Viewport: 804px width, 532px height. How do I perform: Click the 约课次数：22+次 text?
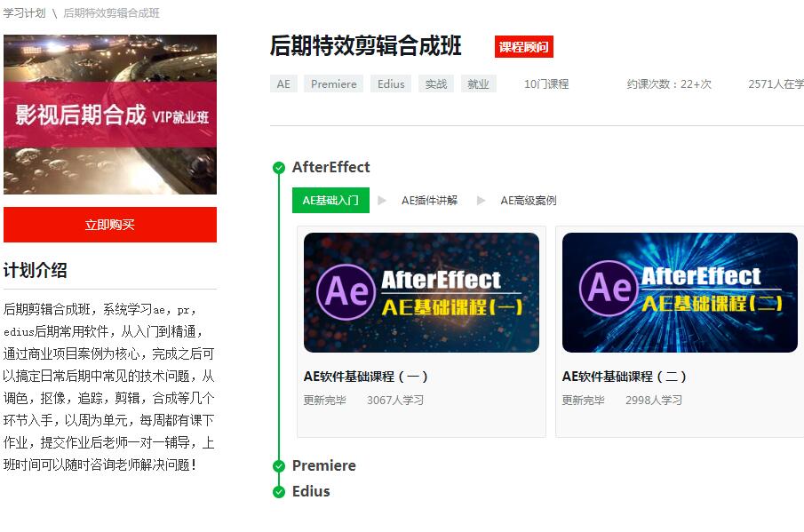(669, 84)
